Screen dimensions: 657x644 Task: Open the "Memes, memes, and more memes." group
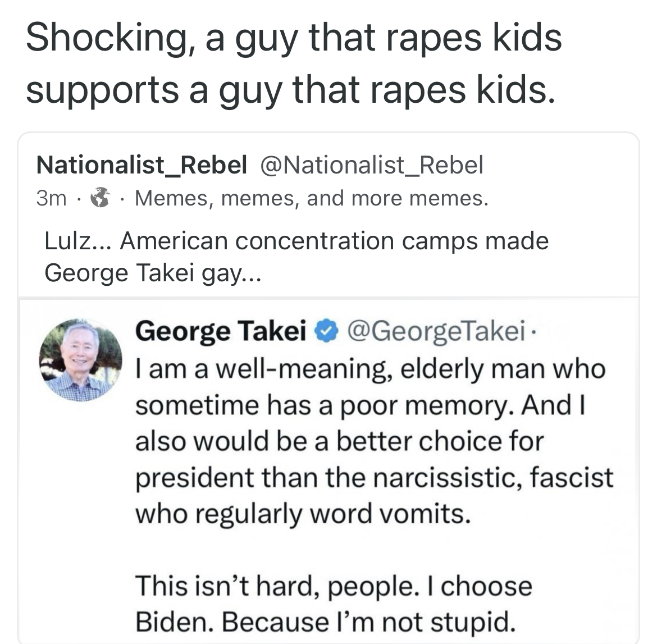(x=312, y=198)
